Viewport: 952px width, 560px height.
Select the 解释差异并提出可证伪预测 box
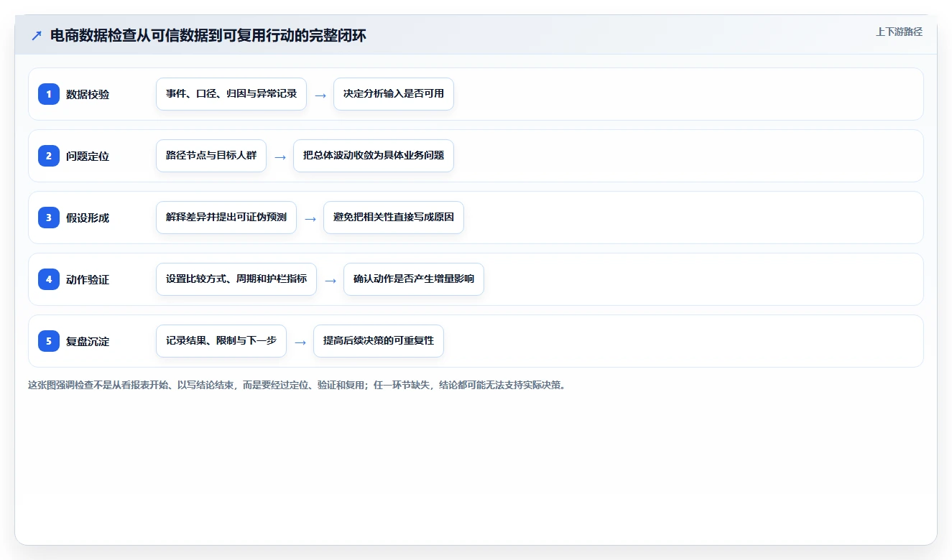[226, 218]
